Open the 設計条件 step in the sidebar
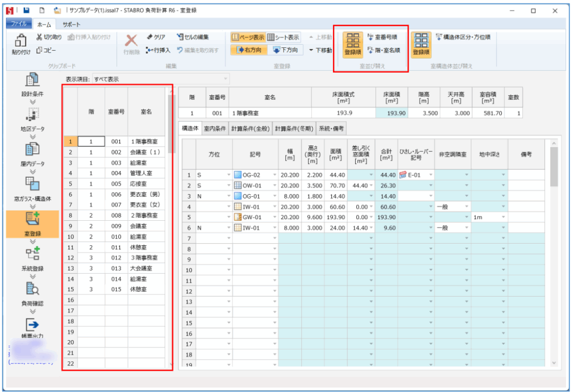Screen dimensions: 571x392 (32, 81)
